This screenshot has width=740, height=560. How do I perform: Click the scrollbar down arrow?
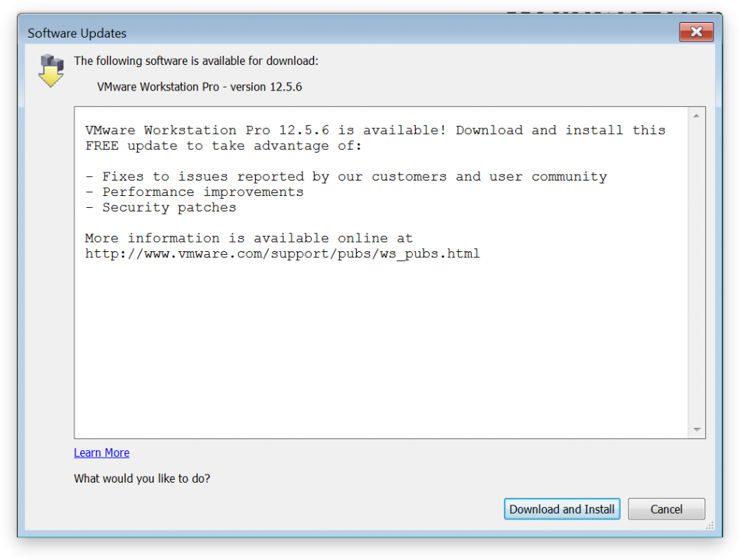695,429
